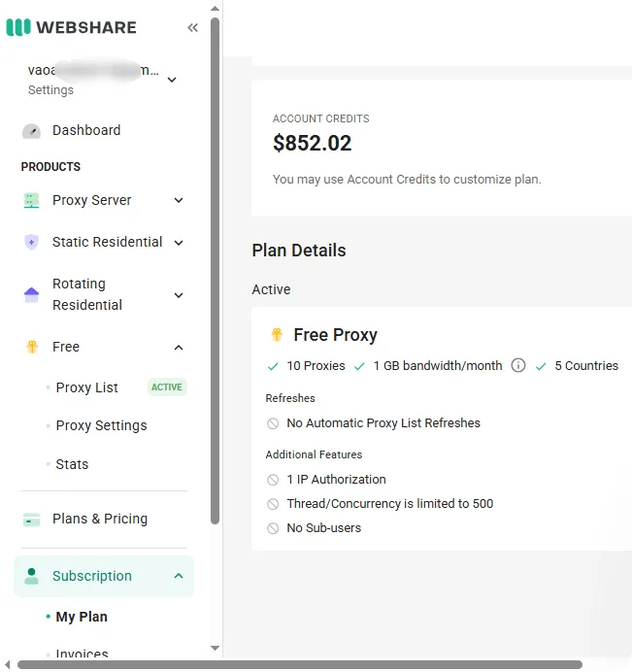
Task: Click the PRODUCTS section header
Action: 50,167
